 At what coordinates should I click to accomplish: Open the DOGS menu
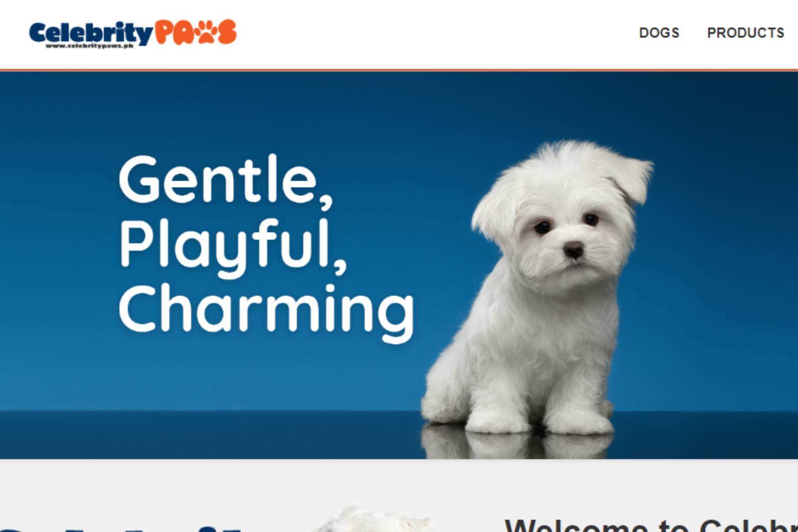click(659, 33)
